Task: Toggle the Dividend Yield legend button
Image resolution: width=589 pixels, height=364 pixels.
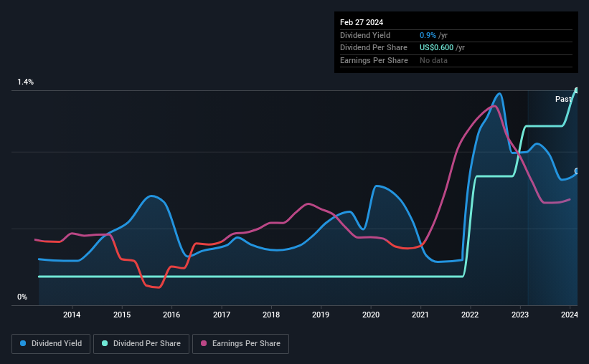Action: pyautogui.click(x=51, y=344)
